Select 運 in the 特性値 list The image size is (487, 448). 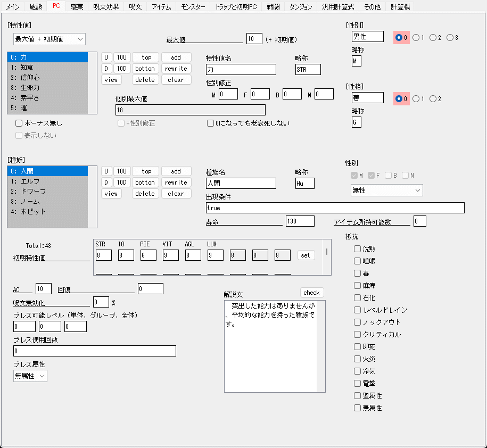[47, 108]
